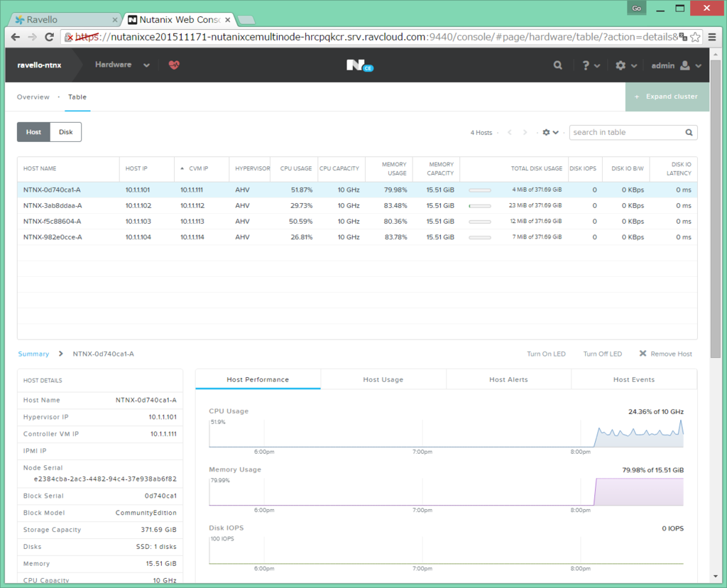The image size is (727, 588).
Task: Open Chrome hamburger menu
Action: [x=712, y=37]
